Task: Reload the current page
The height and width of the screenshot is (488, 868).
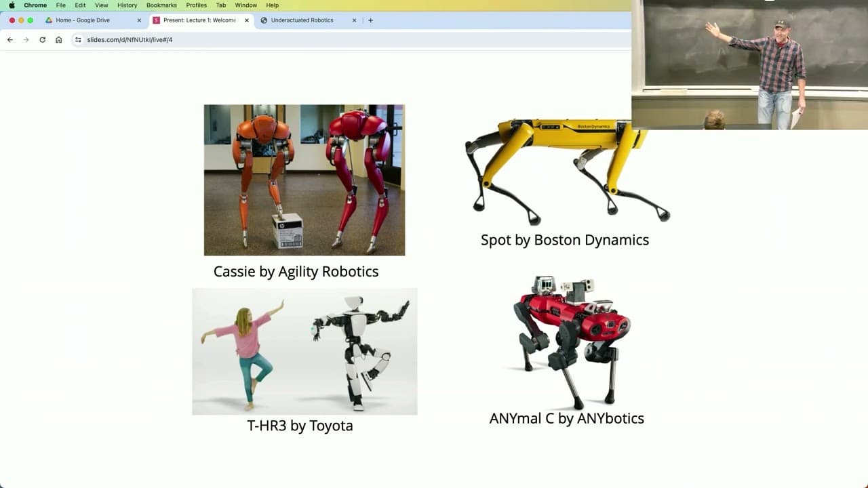Action: click(x=42, y=40)
